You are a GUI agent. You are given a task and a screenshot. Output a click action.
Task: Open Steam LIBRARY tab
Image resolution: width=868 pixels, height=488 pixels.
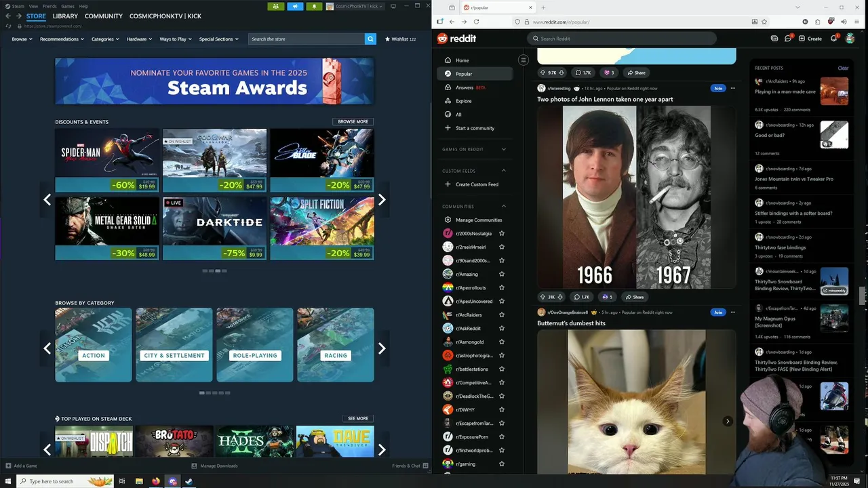coord(65,16)
